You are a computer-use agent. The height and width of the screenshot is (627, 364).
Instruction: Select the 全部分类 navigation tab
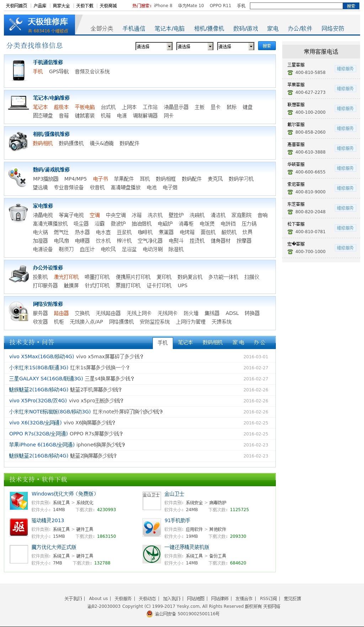coord(102,28)
